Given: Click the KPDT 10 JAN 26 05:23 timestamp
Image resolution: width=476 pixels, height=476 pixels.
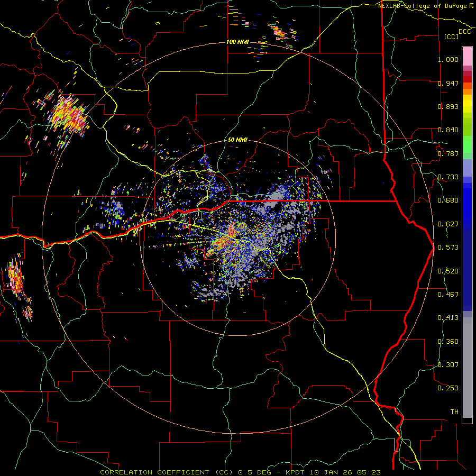Looking at the screenshot, I should click(x=333, y=472).
